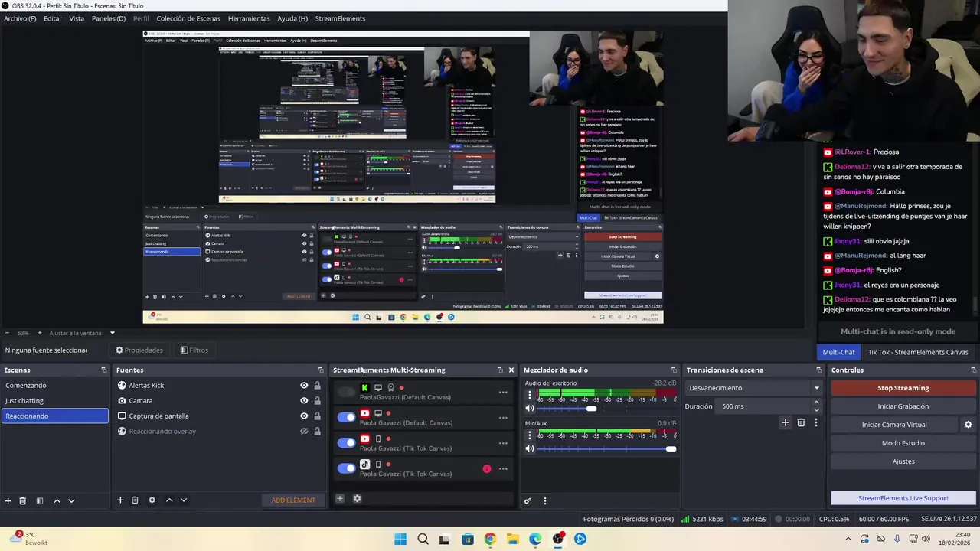Move source down in Fuentes panel
Viewport: 980px width, 551px height.
tap(184, 500)
